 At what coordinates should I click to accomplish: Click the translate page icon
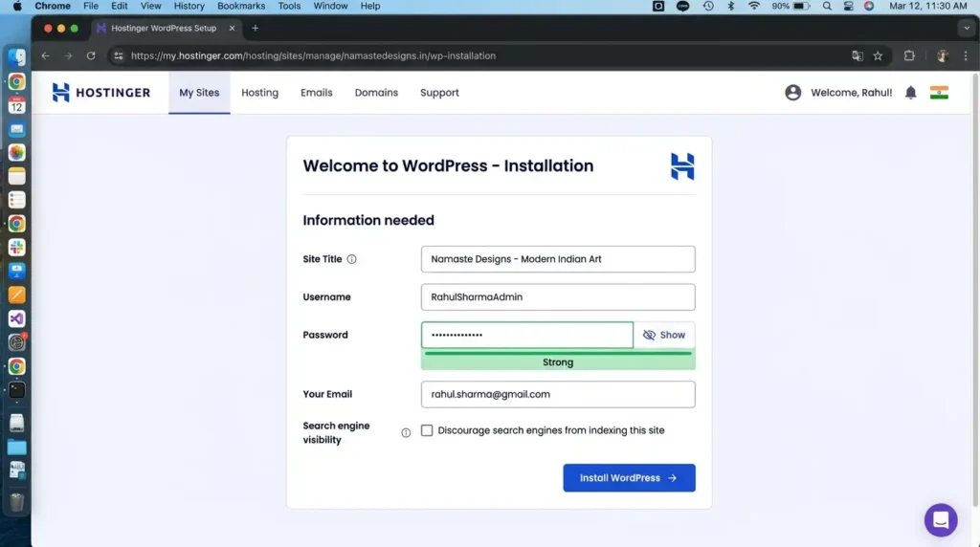857,55
